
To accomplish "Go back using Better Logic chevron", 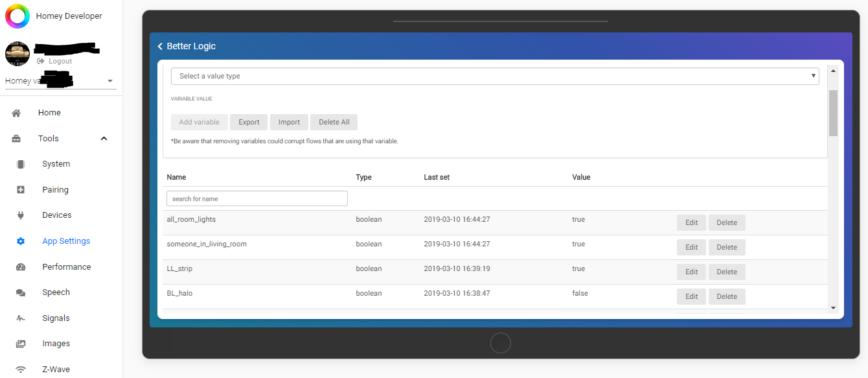I will (160, 46).
